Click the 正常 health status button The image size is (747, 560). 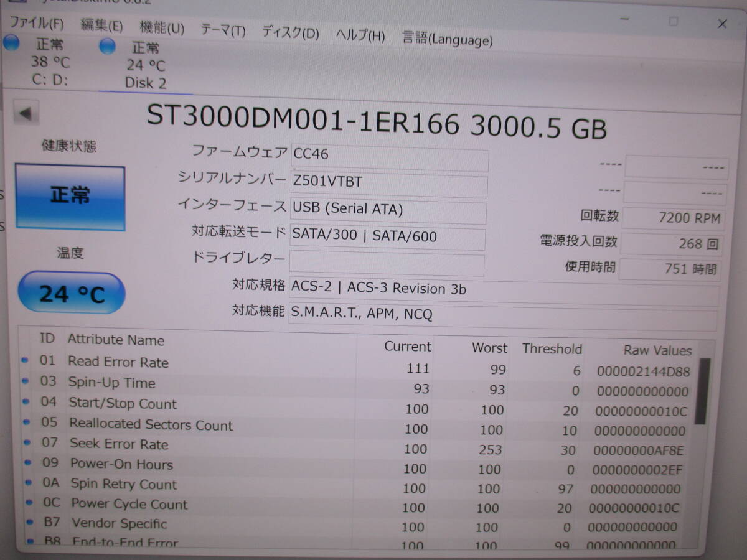coord(70,197)
